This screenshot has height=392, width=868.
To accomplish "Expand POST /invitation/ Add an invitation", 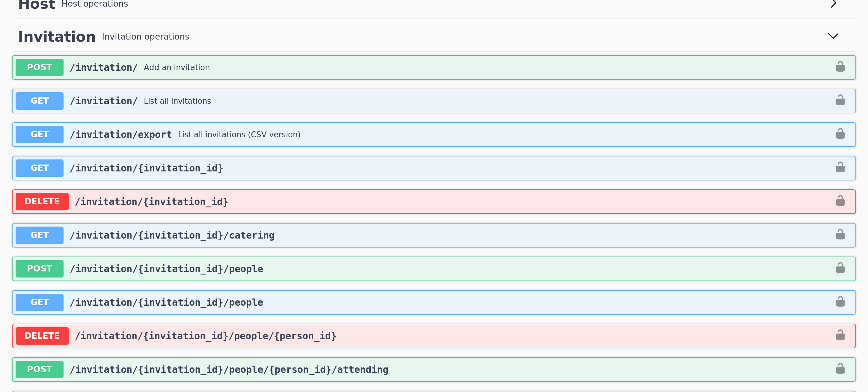I will click(434, 67).
